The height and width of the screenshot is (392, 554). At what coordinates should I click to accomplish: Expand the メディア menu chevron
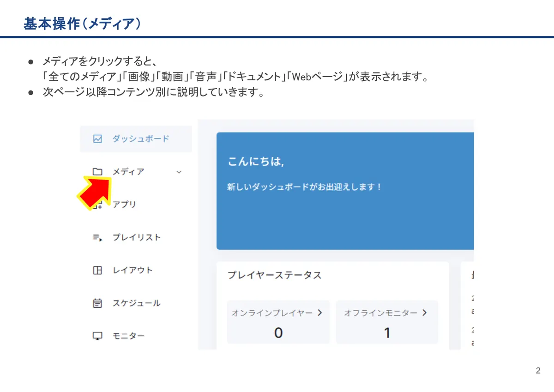(179, 172)
